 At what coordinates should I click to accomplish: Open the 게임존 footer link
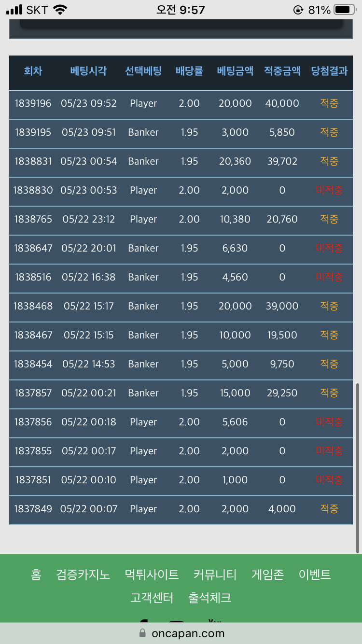[x=267, y=574]
